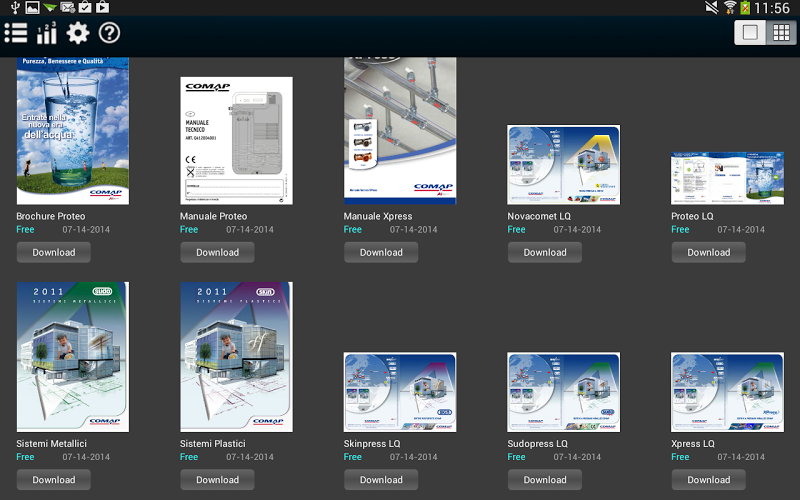Screen dimensions: 800x500
Task: Tap 'Free' price under Novacomet LQ
Action: pos(516,230)
